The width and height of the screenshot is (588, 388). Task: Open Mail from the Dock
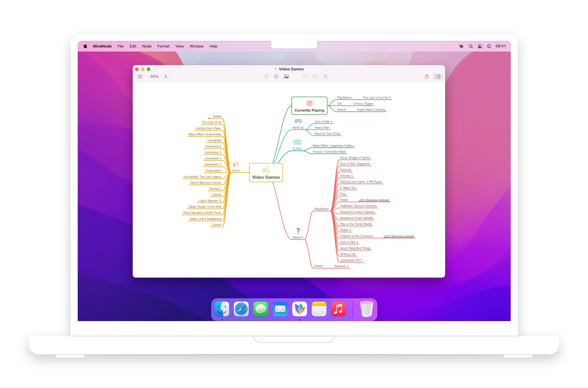pyautogui.click(x=280, y=309)
